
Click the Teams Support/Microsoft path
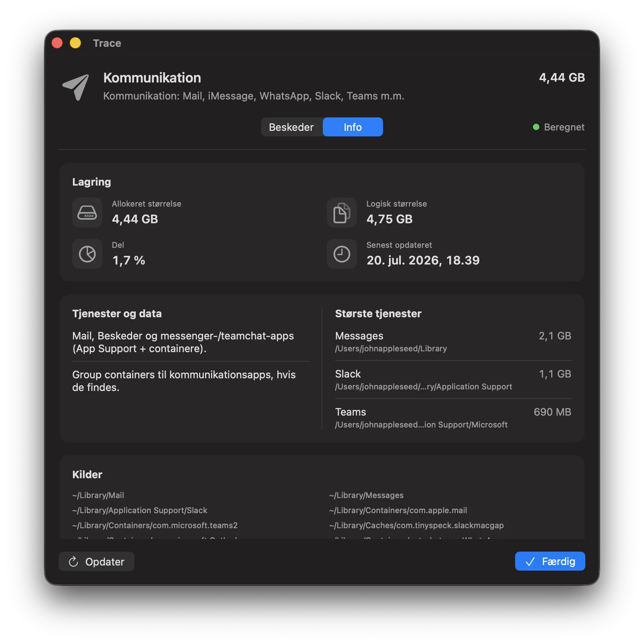tap(421, 425)
